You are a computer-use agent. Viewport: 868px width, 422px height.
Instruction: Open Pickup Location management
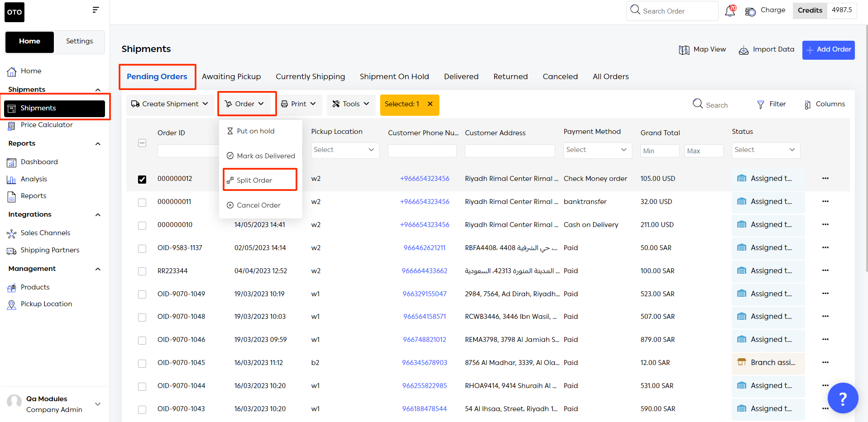pos(46,304)
